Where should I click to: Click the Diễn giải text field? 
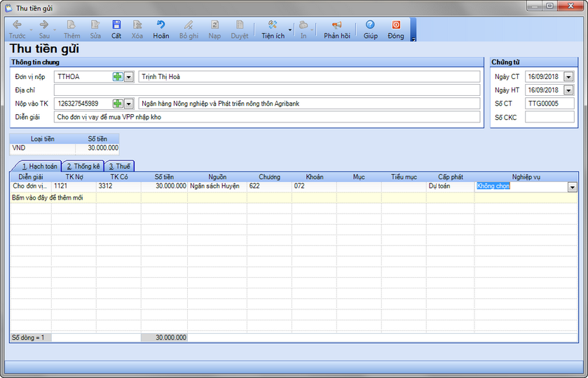[266, 117]
